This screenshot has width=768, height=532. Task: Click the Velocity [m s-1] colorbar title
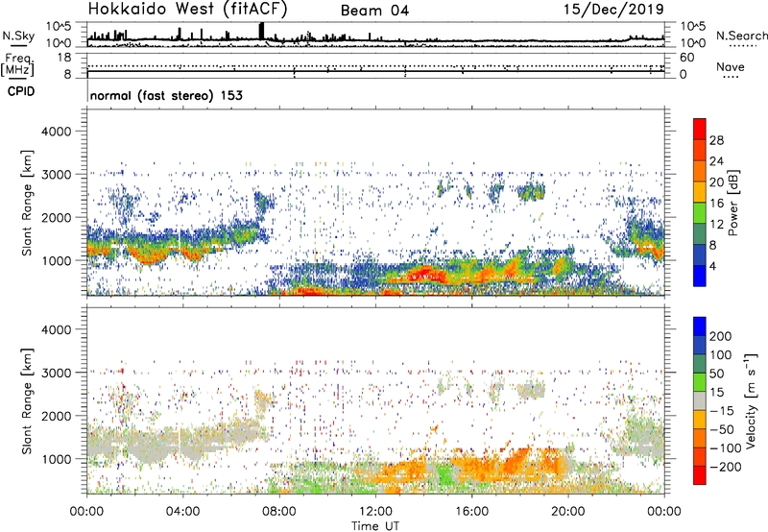click(x=751, y=400)
